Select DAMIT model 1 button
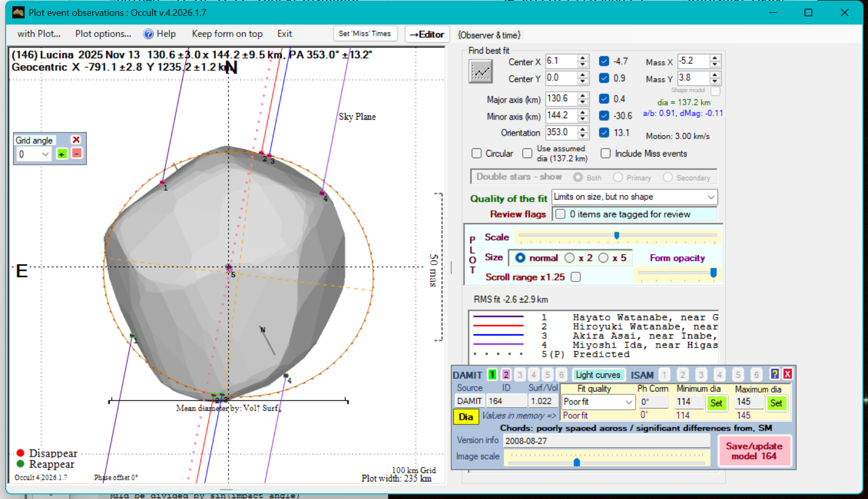868x499 pixels. click(492, 375)
